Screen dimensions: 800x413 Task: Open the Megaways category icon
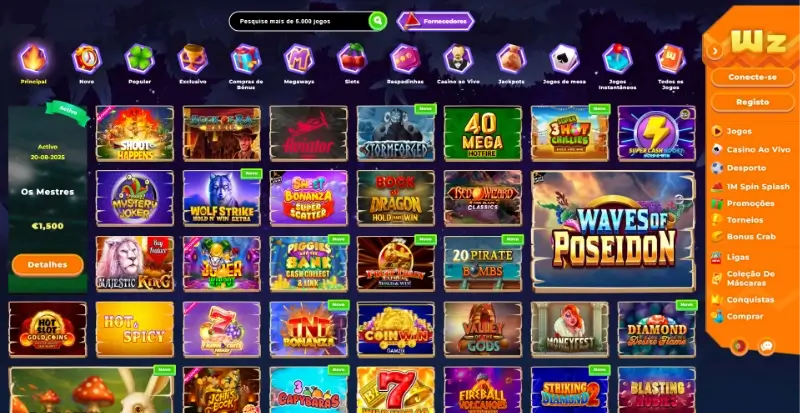[298, 59]
